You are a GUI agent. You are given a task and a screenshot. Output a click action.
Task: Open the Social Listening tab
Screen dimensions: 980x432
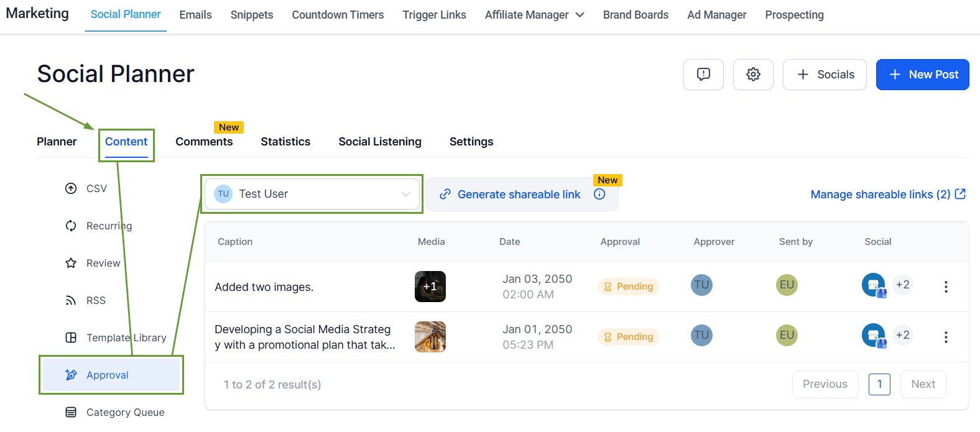click(x=380, y=142)
